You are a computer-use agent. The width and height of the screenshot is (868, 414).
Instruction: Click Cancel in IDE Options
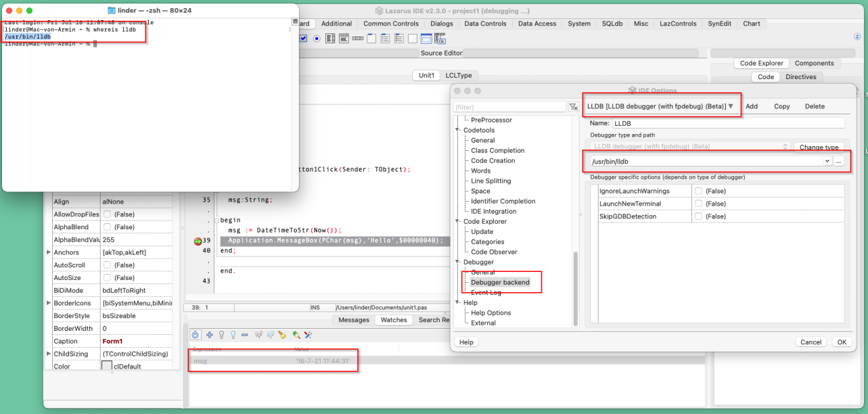(x=810, y=342)
